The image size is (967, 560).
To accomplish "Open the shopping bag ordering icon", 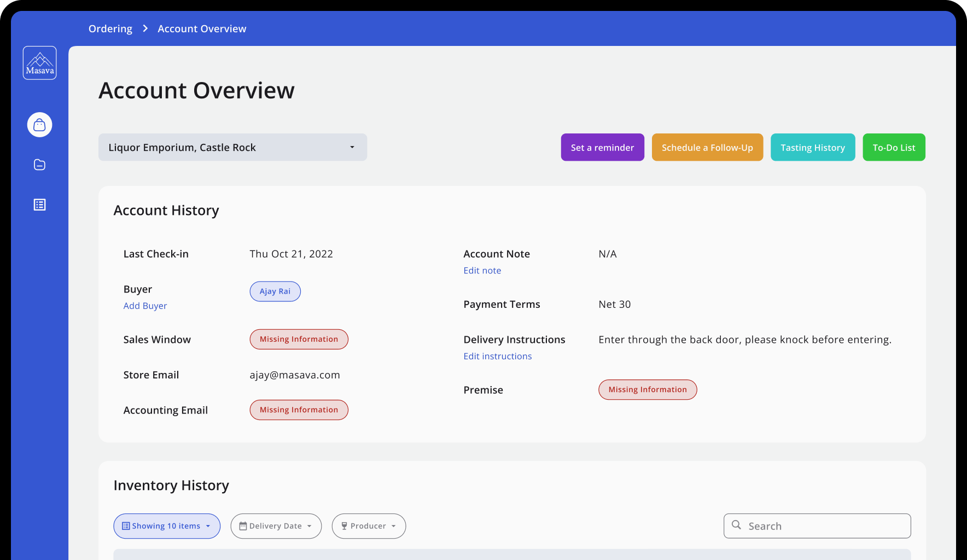I will (x=39, y=125).
